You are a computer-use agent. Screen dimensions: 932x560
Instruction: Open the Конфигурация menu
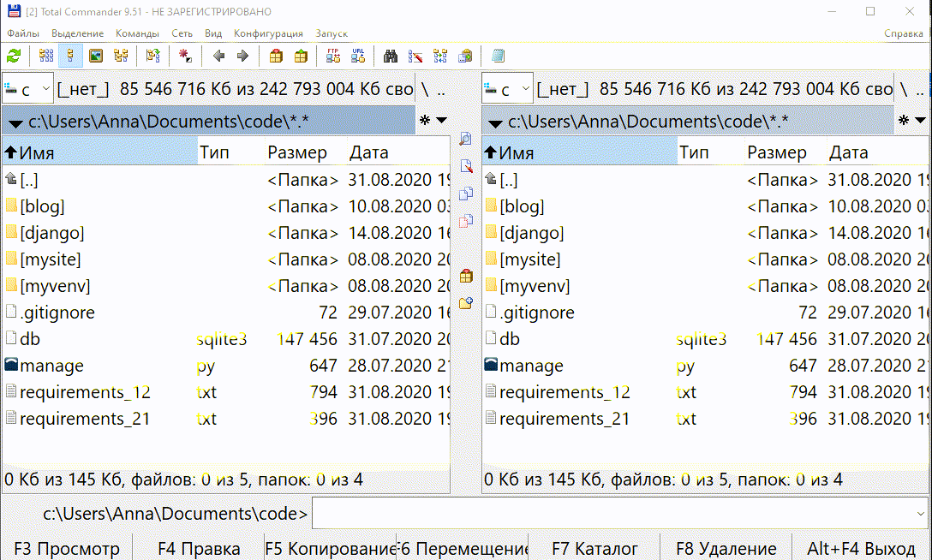click(268, 34)
